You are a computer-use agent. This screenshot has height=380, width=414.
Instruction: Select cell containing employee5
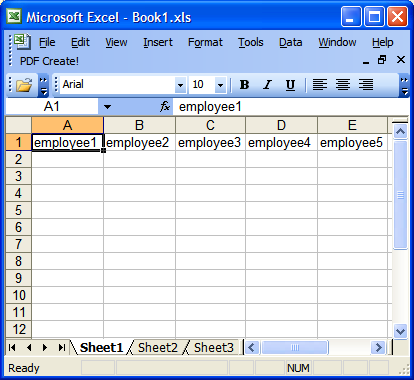[x=352, y=142]
